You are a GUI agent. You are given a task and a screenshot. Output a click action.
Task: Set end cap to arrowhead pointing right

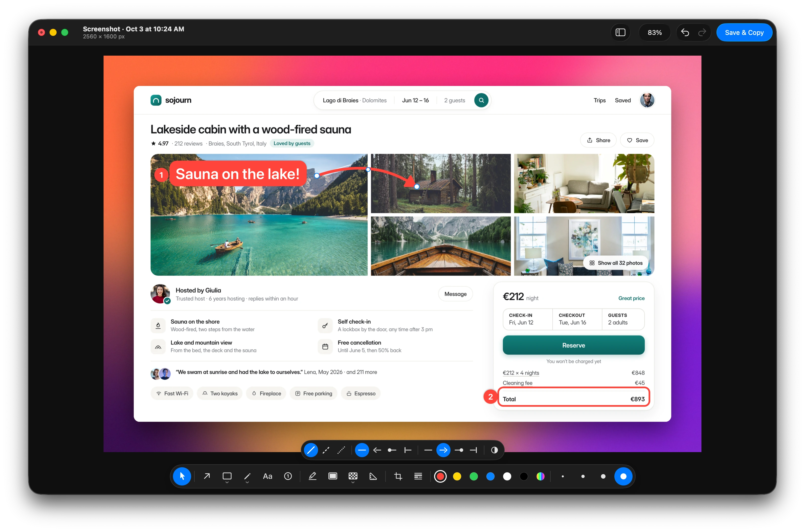pos(443,450)
